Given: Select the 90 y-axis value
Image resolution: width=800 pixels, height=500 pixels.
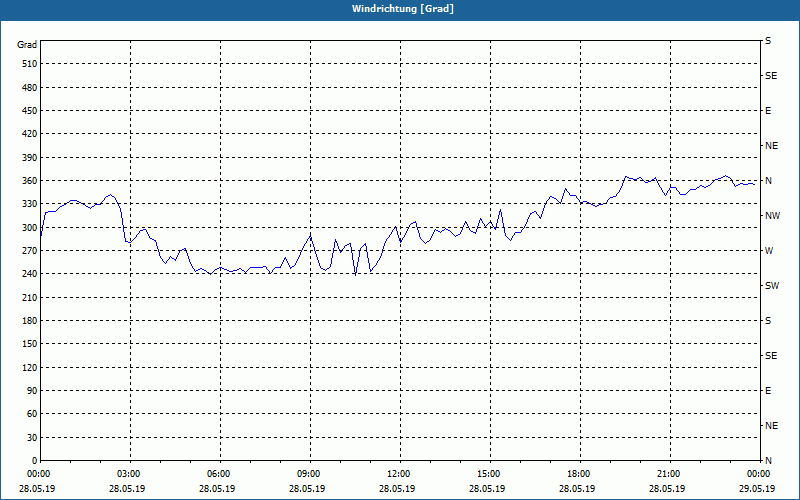Looking at the screenshot, I should tap(32, 391).
